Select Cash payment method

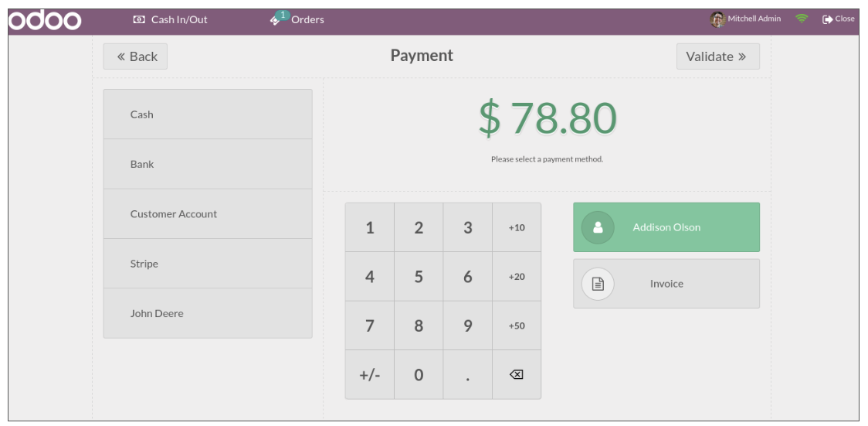[208, 114]
